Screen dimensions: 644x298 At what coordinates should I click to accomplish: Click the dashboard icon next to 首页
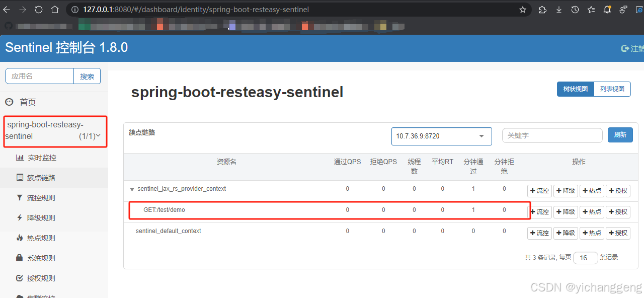tap(9, 102)
